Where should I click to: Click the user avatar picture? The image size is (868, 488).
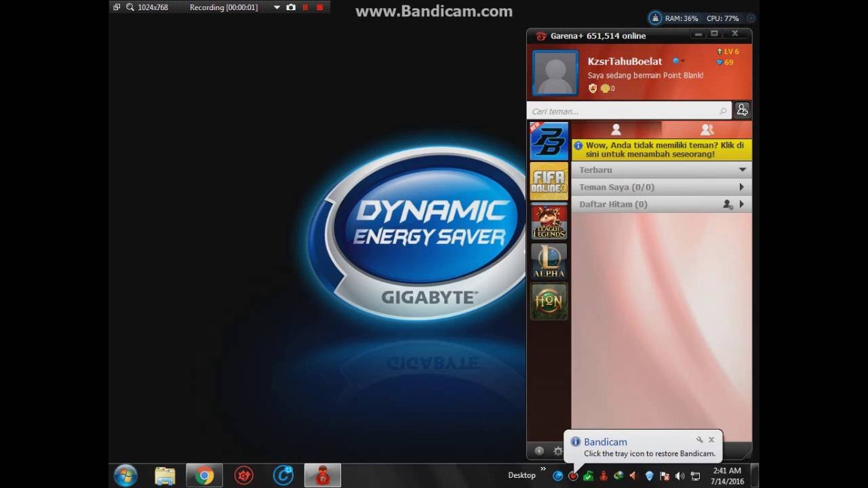pyautogui.click(x=555, y=73)
